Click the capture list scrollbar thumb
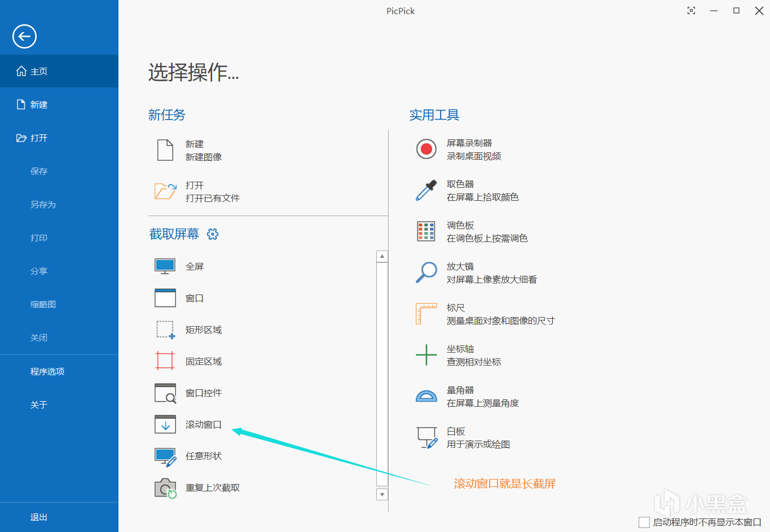This screenshot has width=770, height=532. [382, 373]
